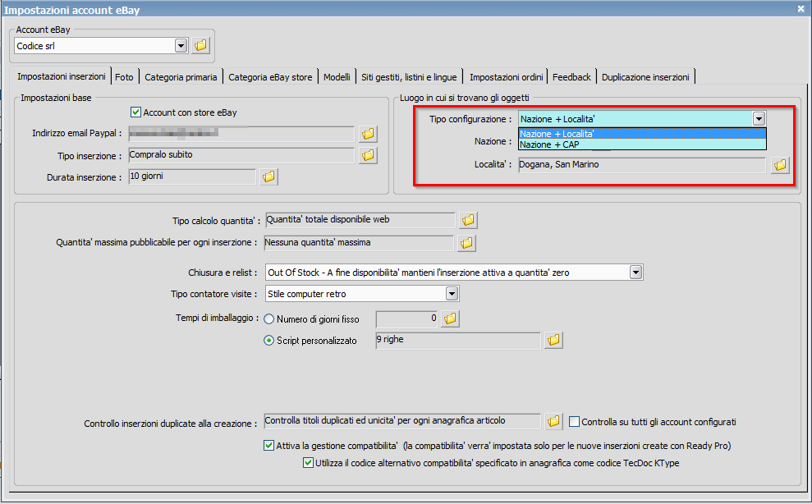The width and height of the screenshot is (812, 504).
Task: Click folder icon beside Durata inserzione field
Action: (268, 176)
